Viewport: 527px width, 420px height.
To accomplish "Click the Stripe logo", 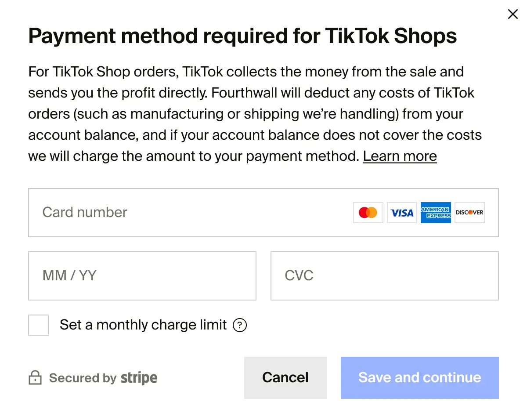I will coord(139,378).
